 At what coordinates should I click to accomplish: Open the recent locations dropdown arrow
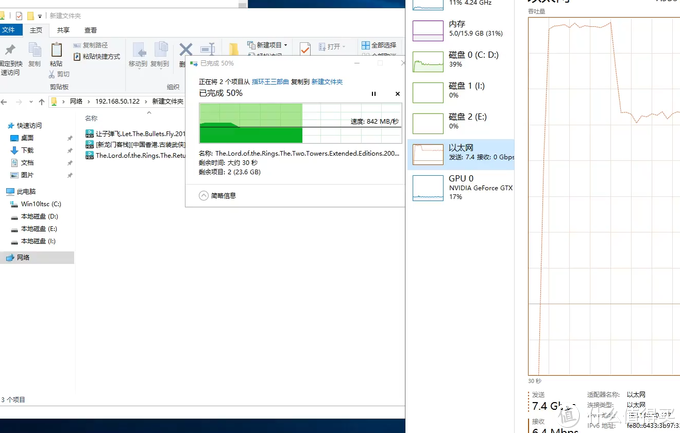click(x=31, y=102)
